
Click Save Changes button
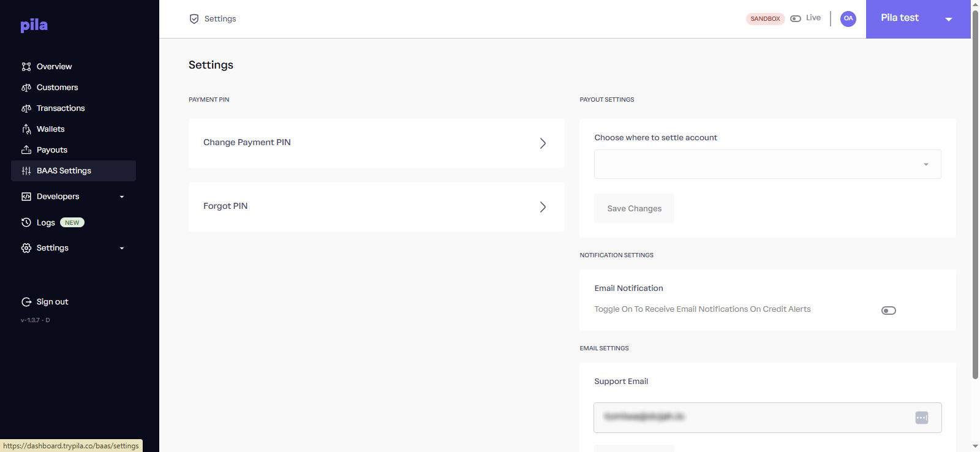click(x=634, y=208)
